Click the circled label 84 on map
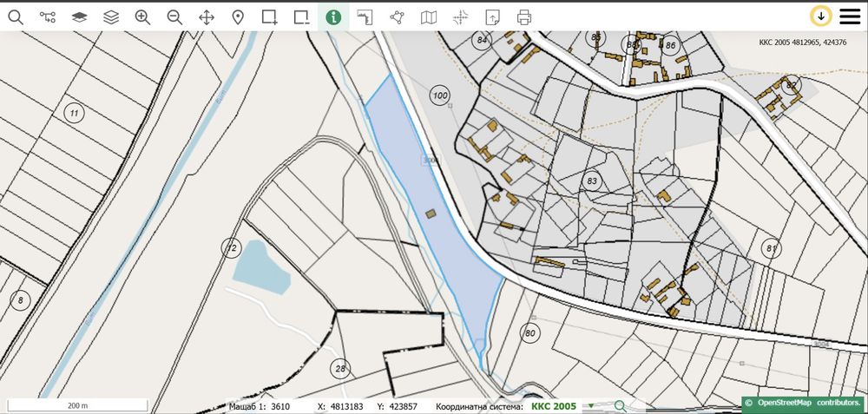Viewport: 868px width, 414px height. coord(482,41)
